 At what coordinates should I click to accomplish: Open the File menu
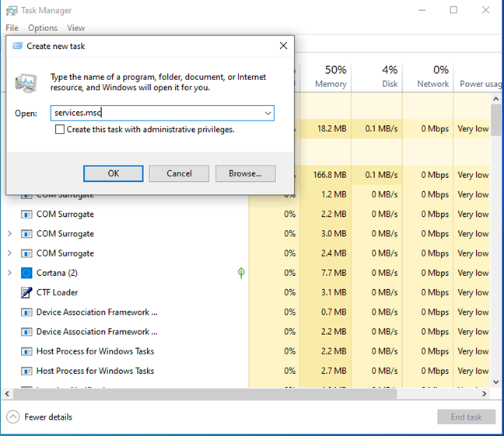coord(12,28)
